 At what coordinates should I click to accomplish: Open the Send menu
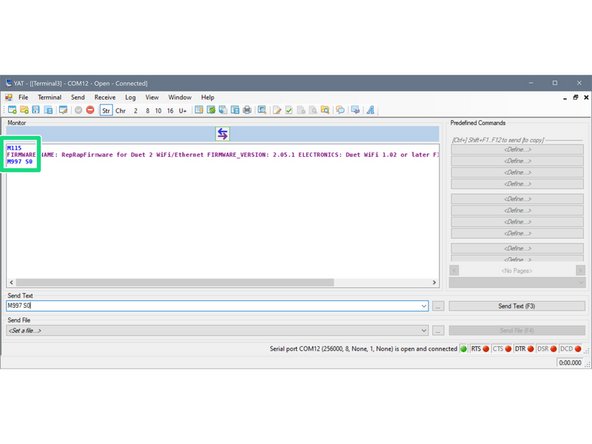(78, 97)
